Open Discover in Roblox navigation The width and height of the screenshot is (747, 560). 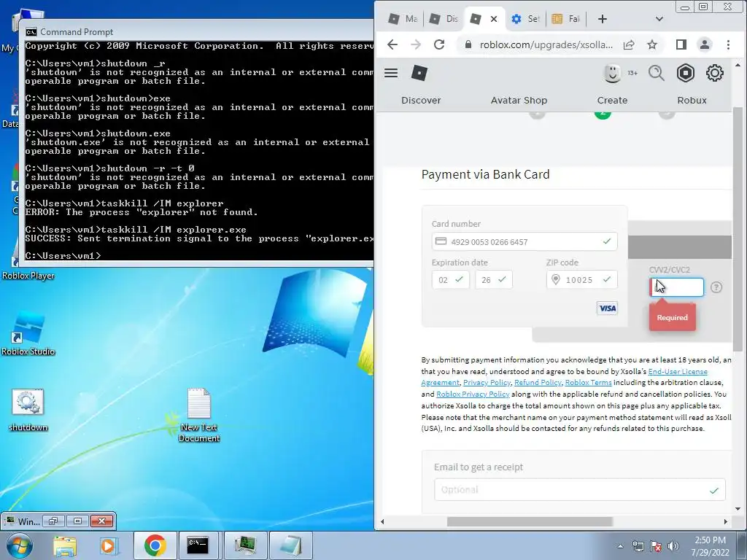(x=421, y=100)
